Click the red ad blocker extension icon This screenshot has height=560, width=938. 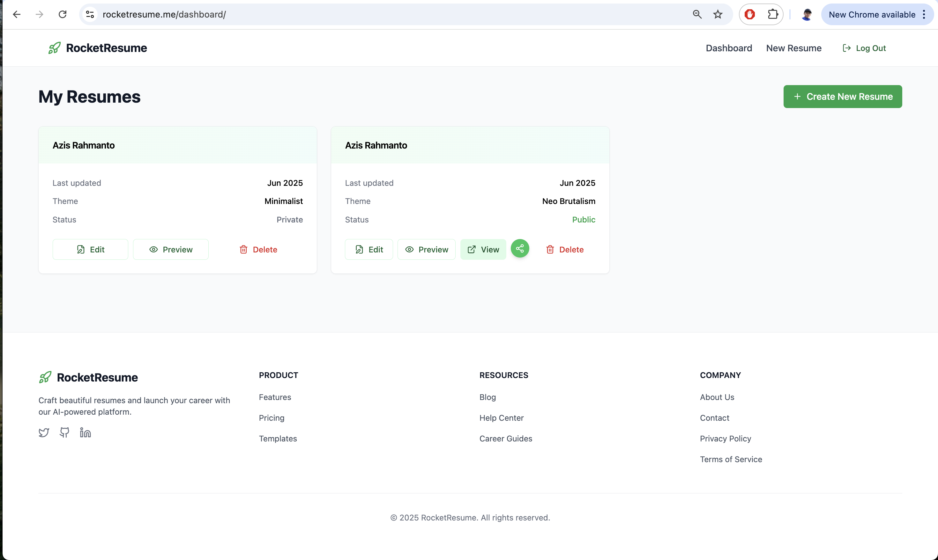pyautogui.click(x=749, y=14)
